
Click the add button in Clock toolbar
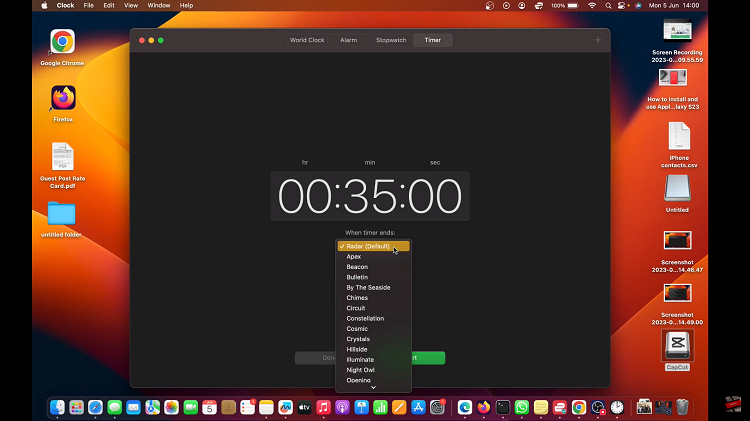pyautogui.click(x=598, y=40)
